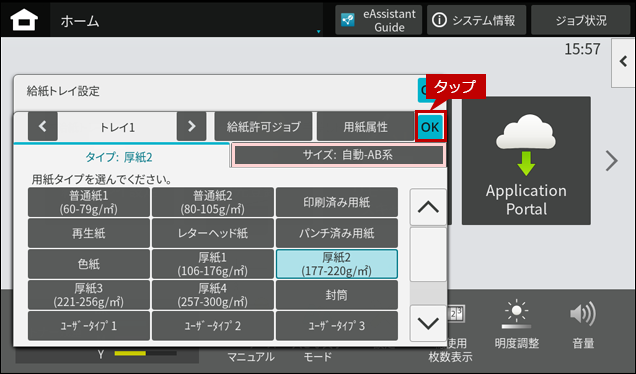Open システム情報 system information
This screenshot has height=374, width=636.
[x=476, y=20]
